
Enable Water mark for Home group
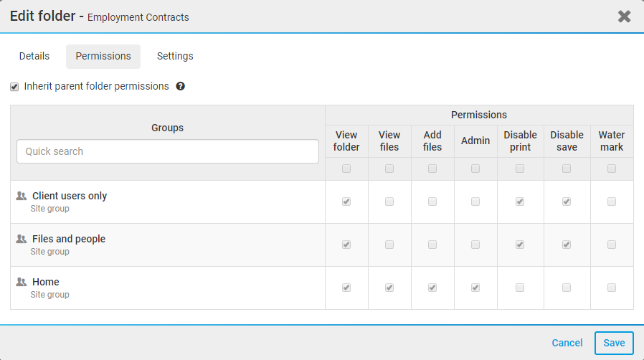tap(612, 288)
